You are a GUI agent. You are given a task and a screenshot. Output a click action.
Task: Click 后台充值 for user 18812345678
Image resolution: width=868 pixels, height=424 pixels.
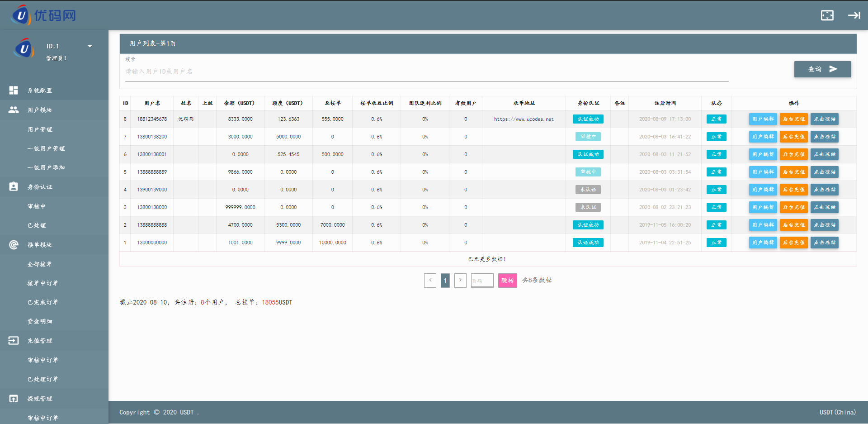click(793, 119)
